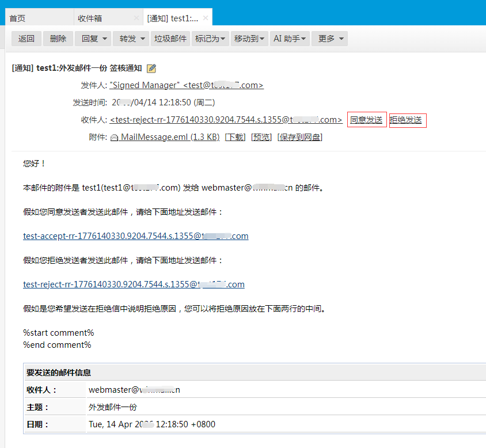Image resolution: width=486 pixels, height=448 pixels.
Task: Expand the 更多 options menu
Action: click(331, 39)
